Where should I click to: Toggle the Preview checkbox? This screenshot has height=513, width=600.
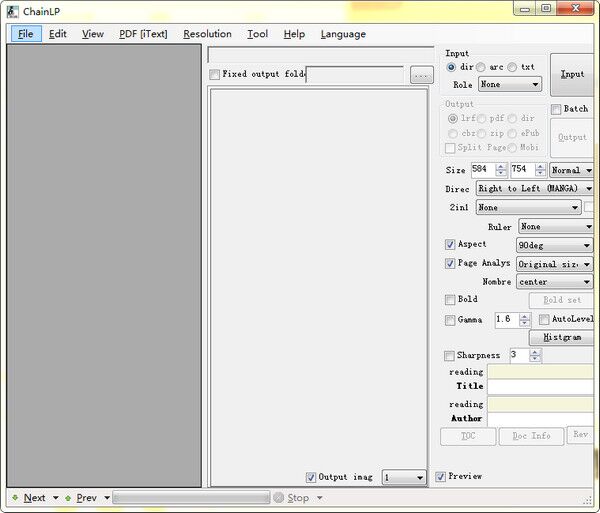(x=441, y=477)
